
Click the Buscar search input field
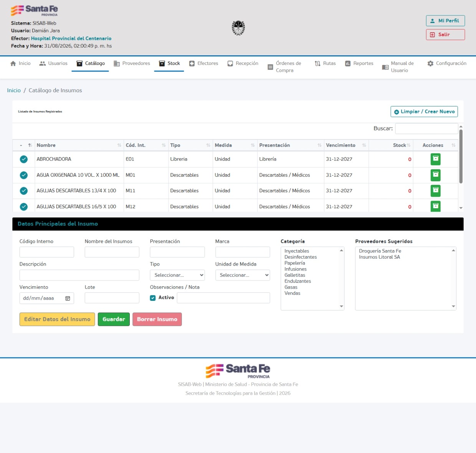pyautogui.click(x=426, y=128)
